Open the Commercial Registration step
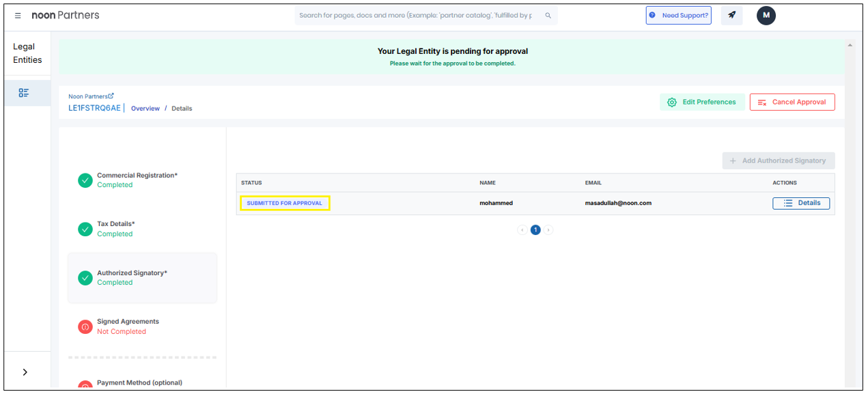 [x=142, y=180]
